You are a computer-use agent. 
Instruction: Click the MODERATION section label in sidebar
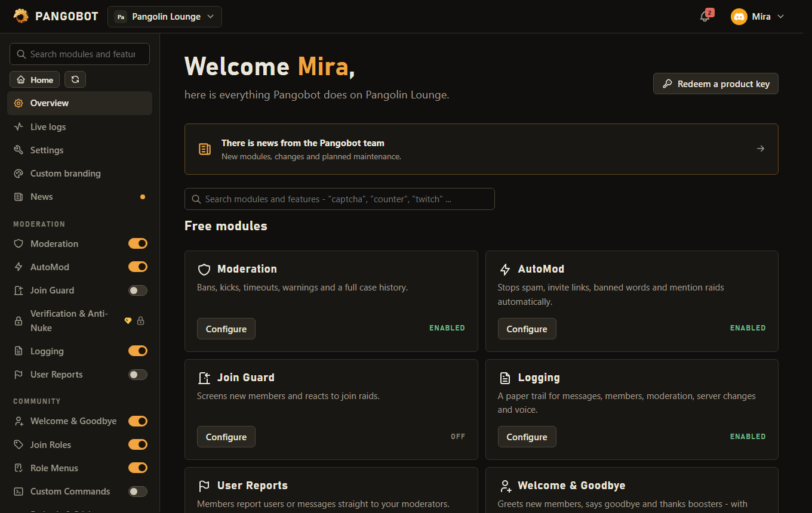pos(39,224)
